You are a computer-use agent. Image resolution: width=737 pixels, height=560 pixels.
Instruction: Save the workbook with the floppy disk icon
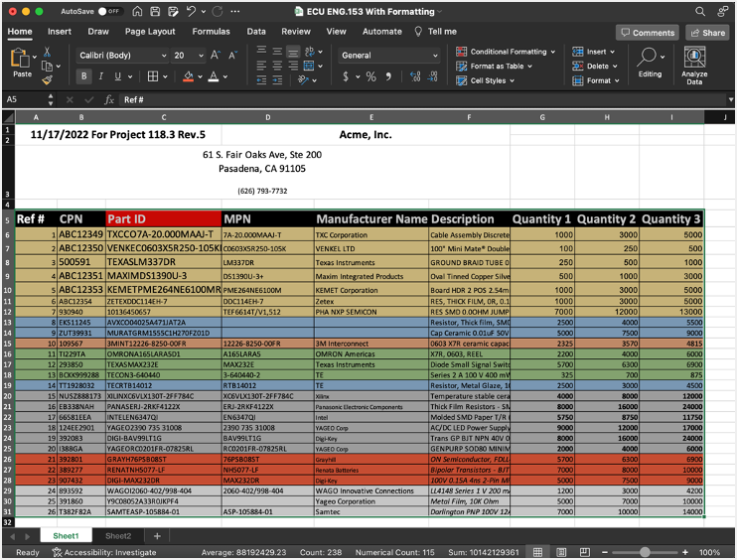155,11
